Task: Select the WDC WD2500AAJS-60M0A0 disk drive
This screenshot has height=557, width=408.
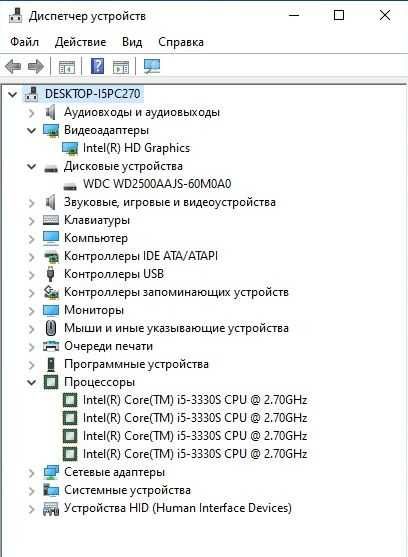Action: point(157,184)
